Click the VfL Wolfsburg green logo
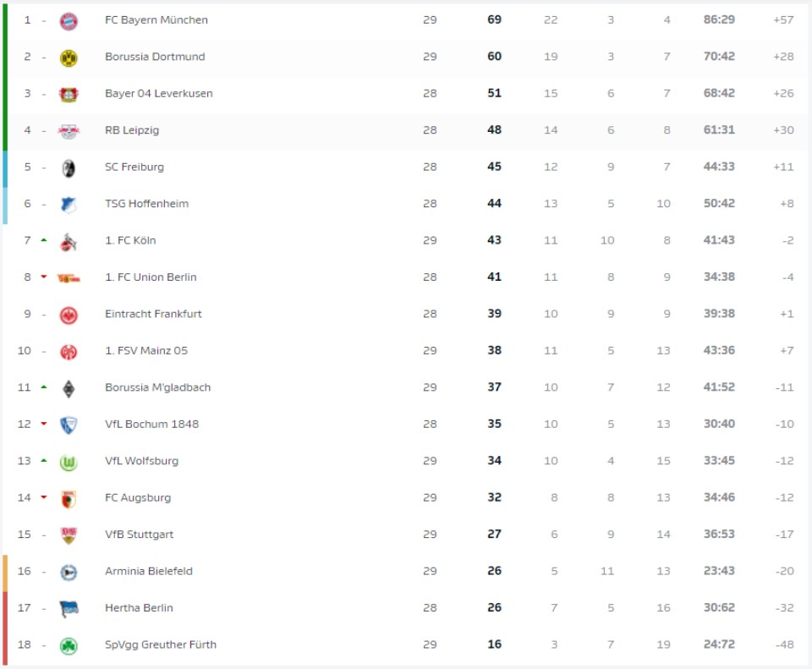812x669 pixels. (69, 462)
